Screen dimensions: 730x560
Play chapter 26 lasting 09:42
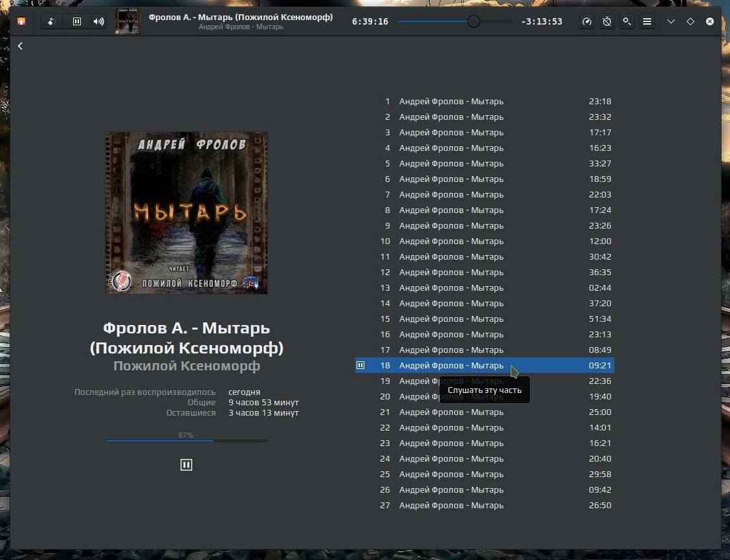484,489
